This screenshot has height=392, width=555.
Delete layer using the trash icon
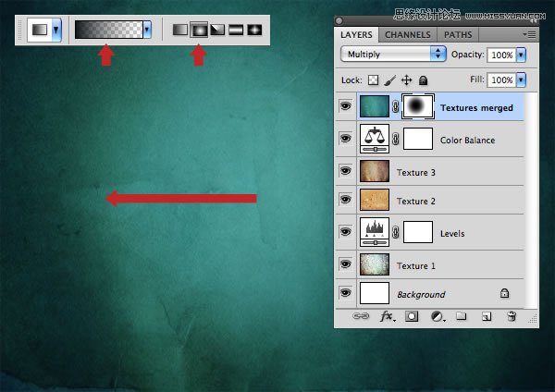tap(511, 316)
